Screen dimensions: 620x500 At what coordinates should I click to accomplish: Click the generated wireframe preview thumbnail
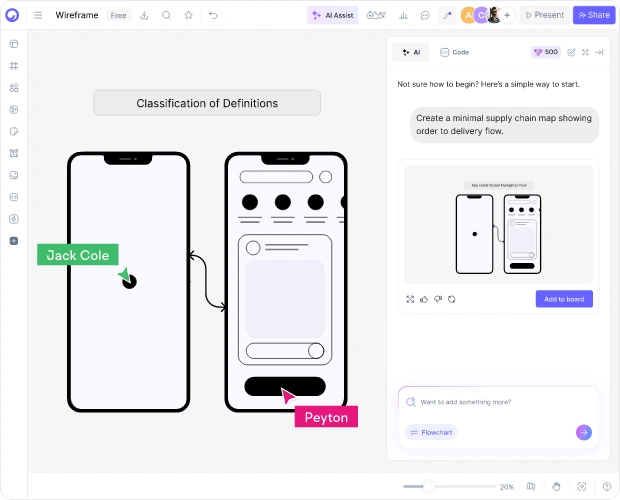coord(498,225)
